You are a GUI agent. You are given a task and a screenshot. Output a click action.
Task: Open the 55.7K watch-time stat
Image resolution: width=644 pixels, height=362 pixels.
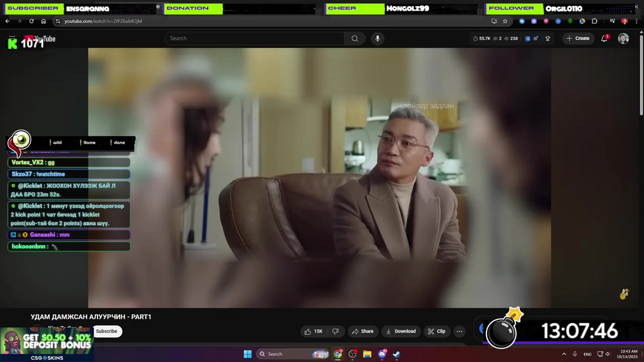pyautogui.click(x=482, y=38)
